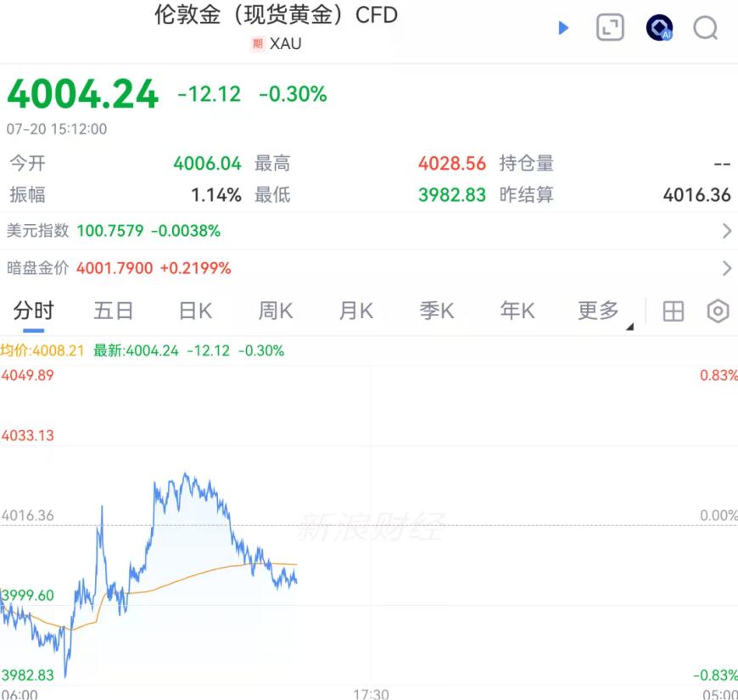Image resolution: width=738 pixels, height=700 pixels.
Task: Tap the 今开 value 4006.04
Action: (207, 164)
